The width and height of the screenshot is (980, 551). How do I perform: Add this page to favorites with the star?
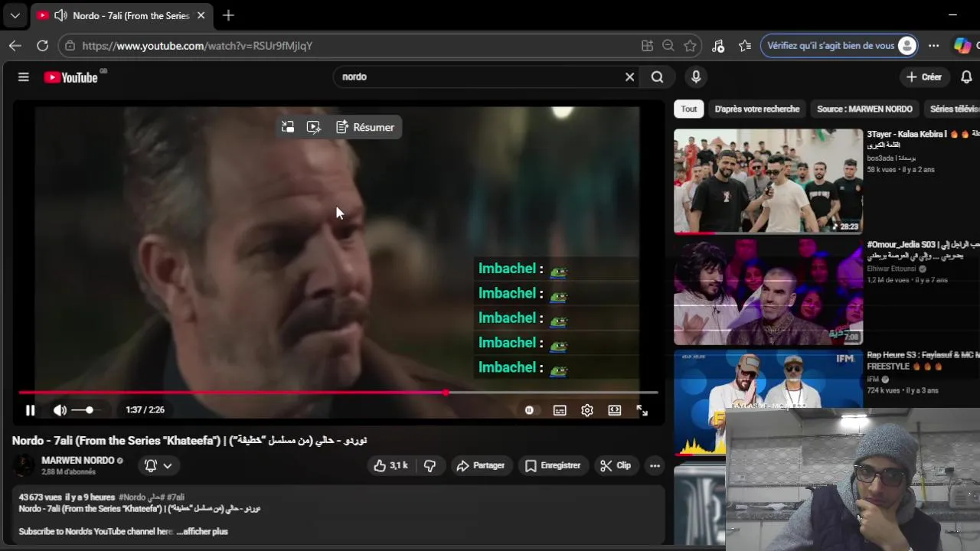[690, 46]
